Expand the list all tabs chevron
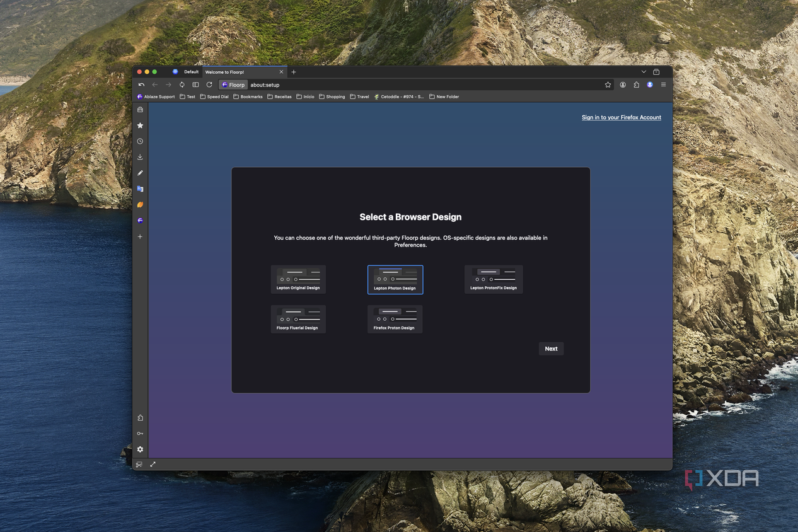The image size is (798, 532). [x=644, y=72]
